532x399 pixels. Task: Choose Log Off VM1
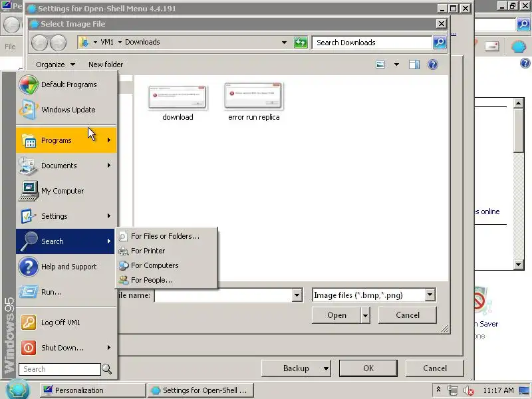coord(66,323)
